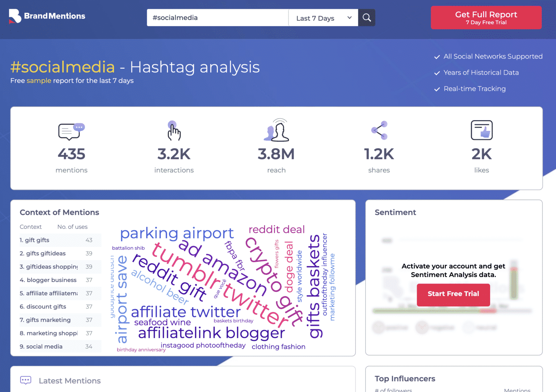556x392 pixels.
Task: Open the BrandMentions logo
Action: [x=46, y=16]
